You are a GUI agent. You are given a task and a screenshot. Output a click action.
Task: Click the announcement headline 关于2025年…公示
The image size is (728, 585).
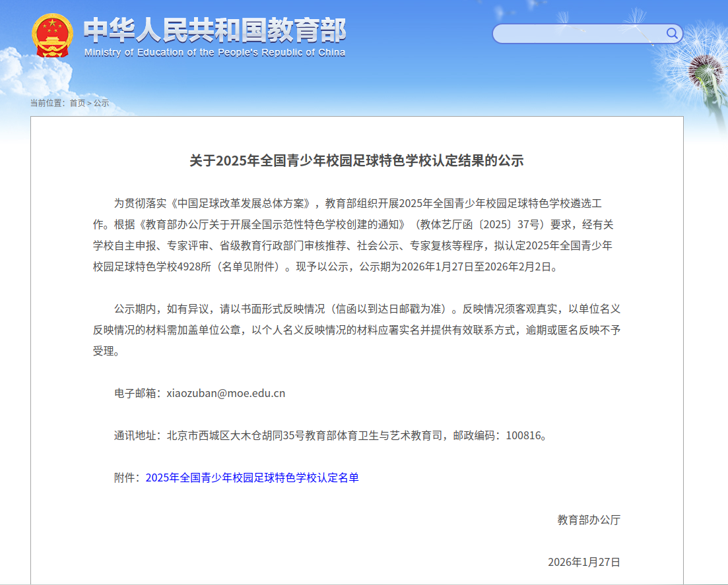pos(356,160)
